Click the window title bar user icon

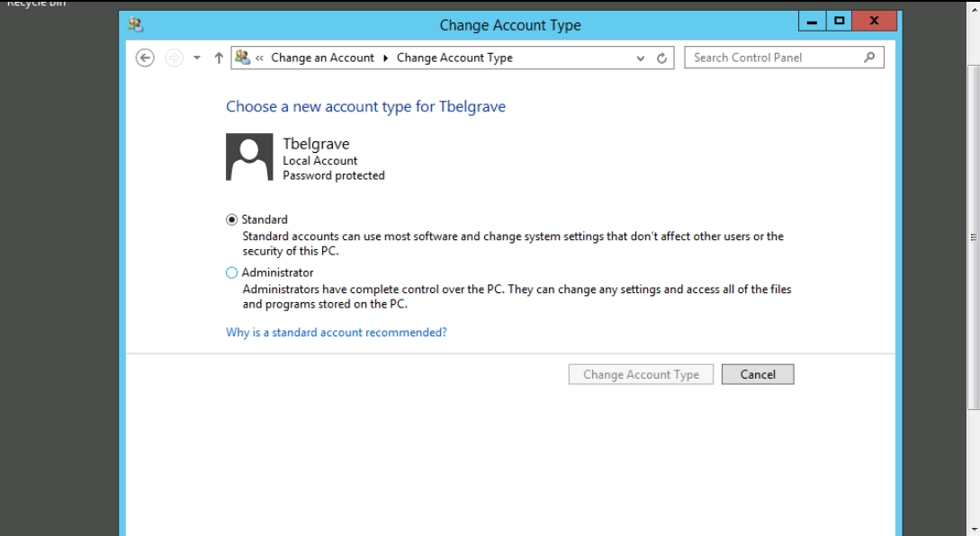(x=136, y=25)
